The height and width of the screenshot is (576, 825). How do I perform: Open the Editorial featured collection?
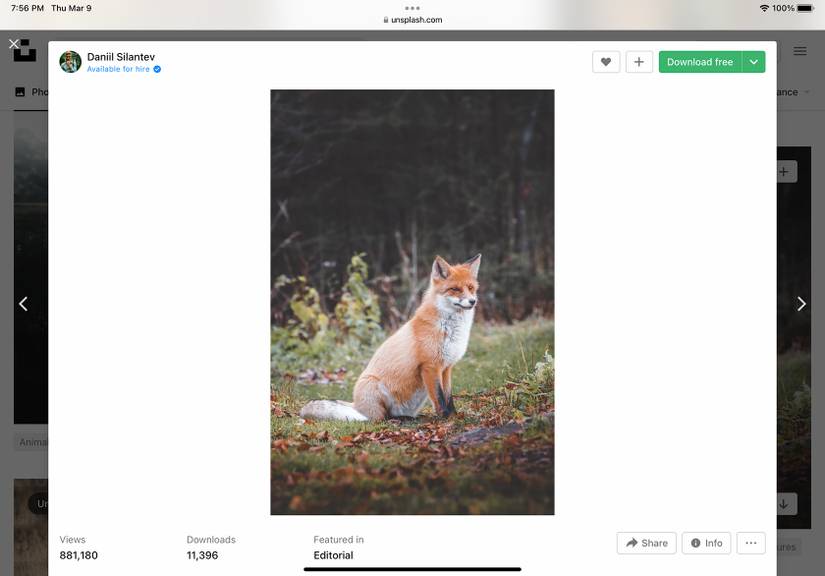coord(333,554)
